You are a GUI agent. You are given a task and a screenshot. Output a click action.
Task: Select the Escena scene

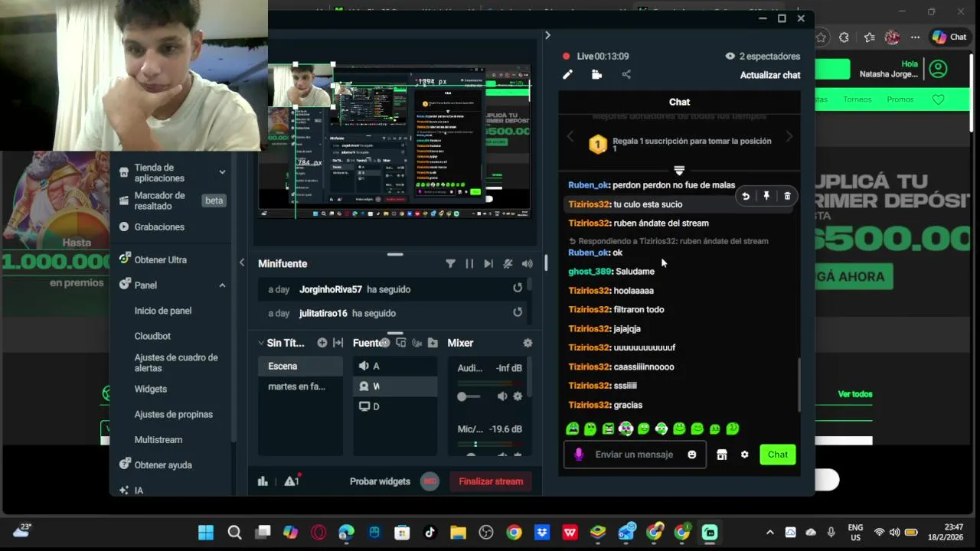(300, 367)
